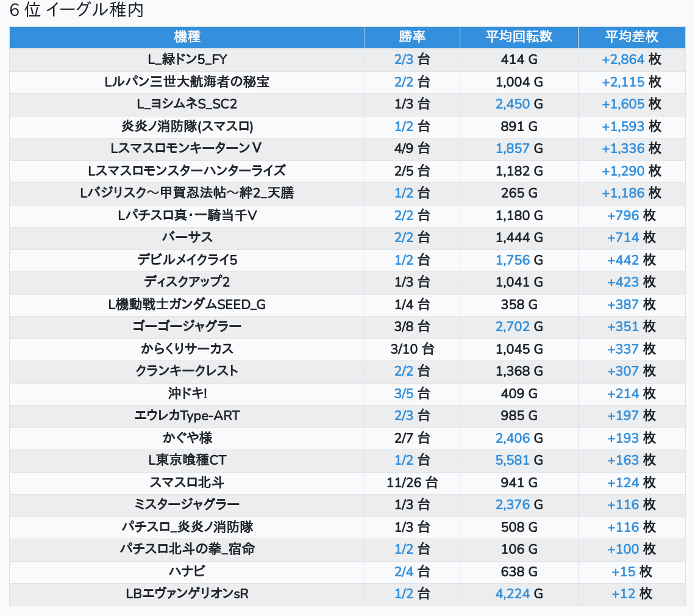Select the 2/4 台 win rate

412,571
